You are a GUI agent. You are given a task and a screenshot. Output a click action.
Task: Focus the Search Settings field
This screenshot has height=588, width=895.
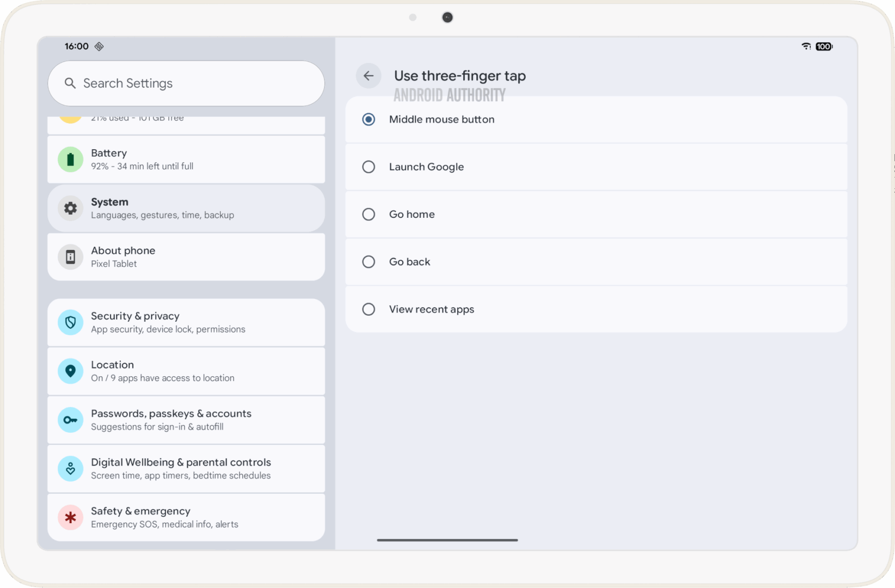[186, 83]
